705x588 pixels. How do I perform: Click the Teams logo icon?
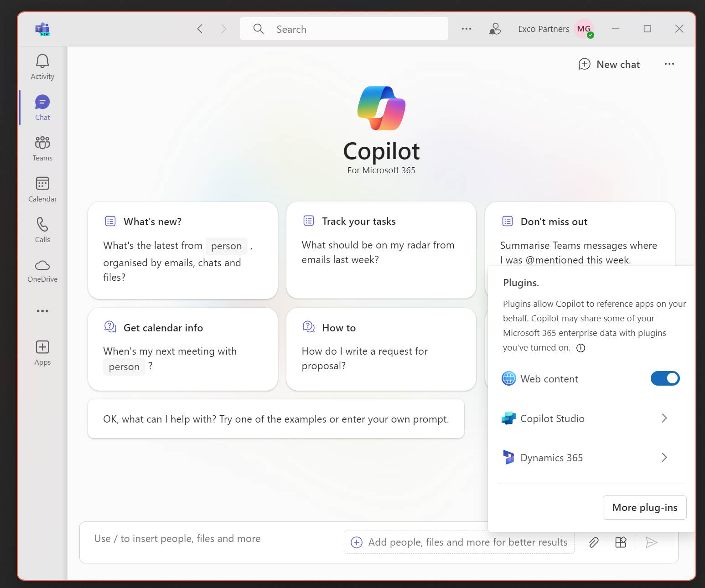point(42,29)
